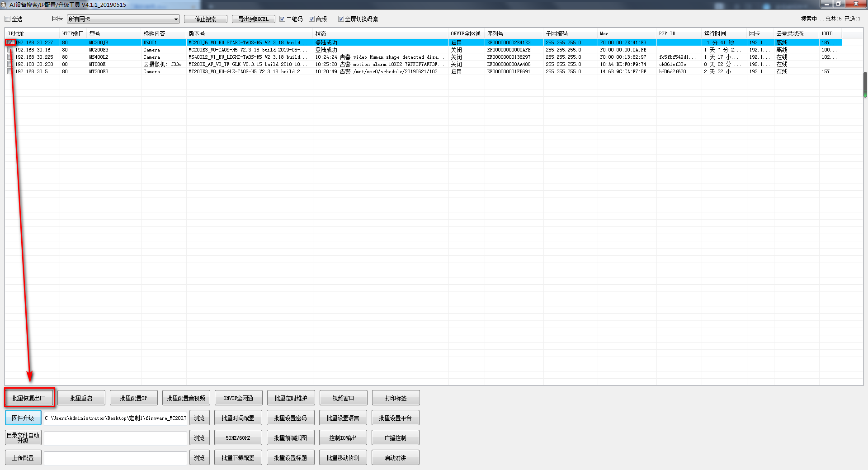Viewport: 868px width, 470px height.
Task: Check the box for device 192.168.30.16
Action: [10, 50]
